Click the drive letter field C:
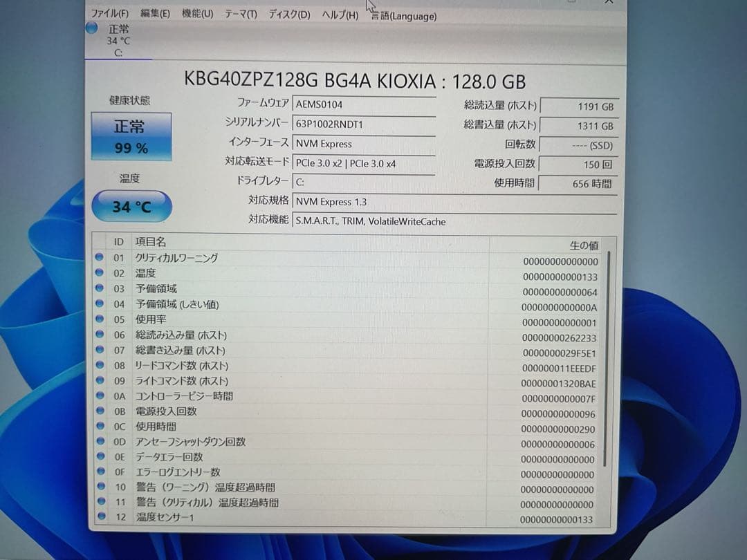The height and width of the screenshot is (560, 747). 364,182
